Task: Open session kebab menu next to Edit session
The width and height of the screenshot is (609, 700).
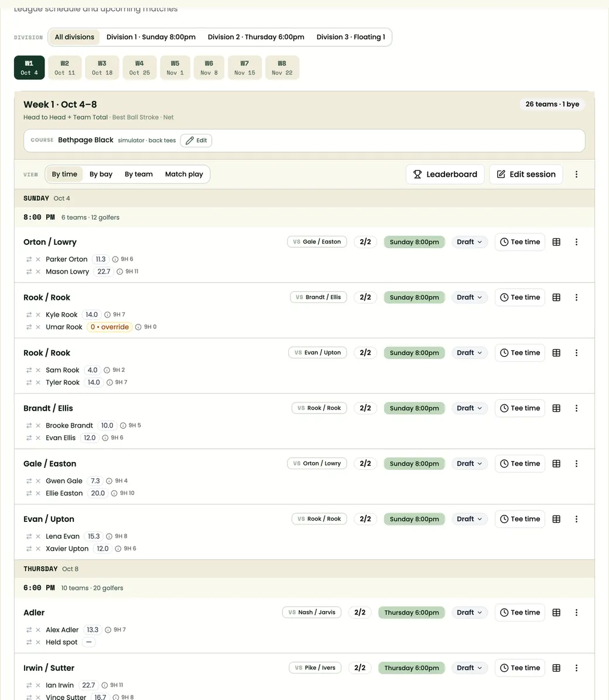Action: [x=576, y=174]
